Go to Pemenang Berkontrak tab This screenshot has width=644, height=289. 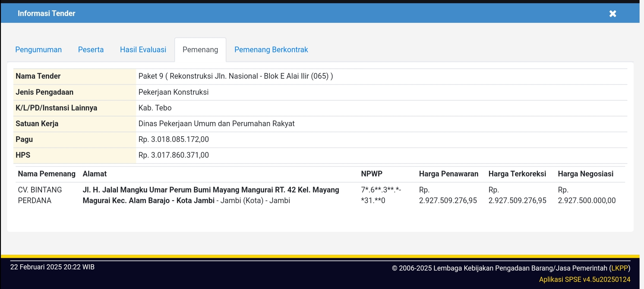(x=271, y=50)
